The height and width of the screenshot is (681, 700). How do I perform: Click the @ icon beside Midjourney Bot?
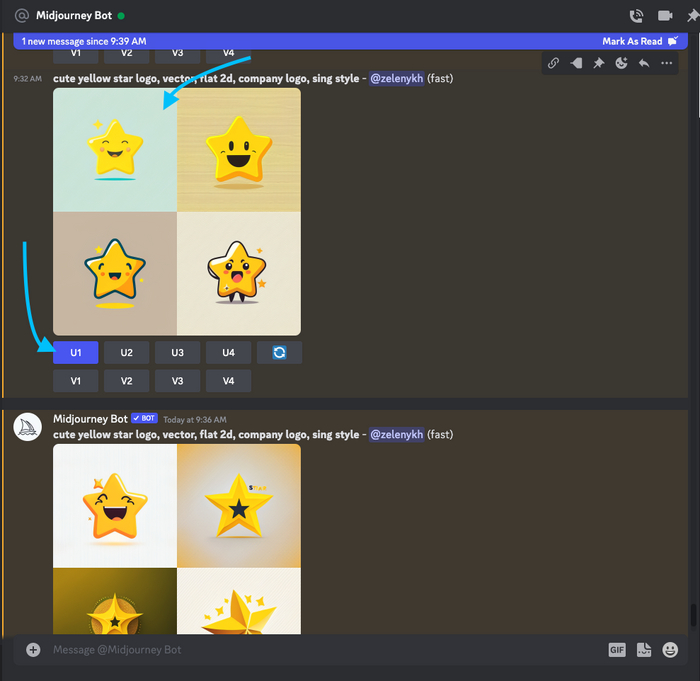[x=21, y=16]
